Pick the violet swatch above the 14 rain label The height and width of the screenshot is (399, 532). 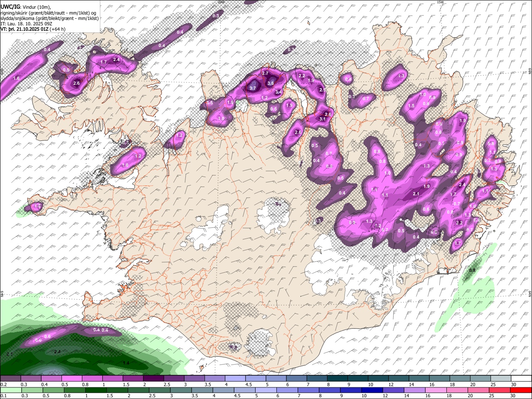point(414,390)
